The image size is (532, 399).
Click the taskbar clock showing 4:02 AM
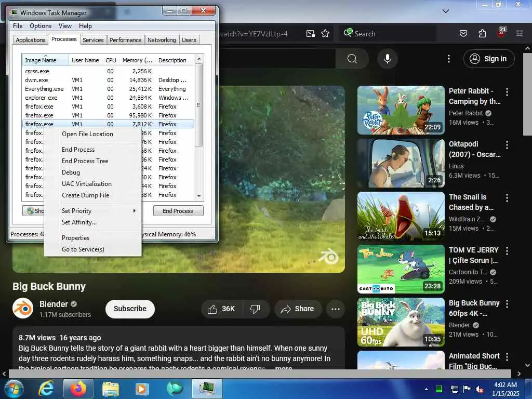click(506, 389)
